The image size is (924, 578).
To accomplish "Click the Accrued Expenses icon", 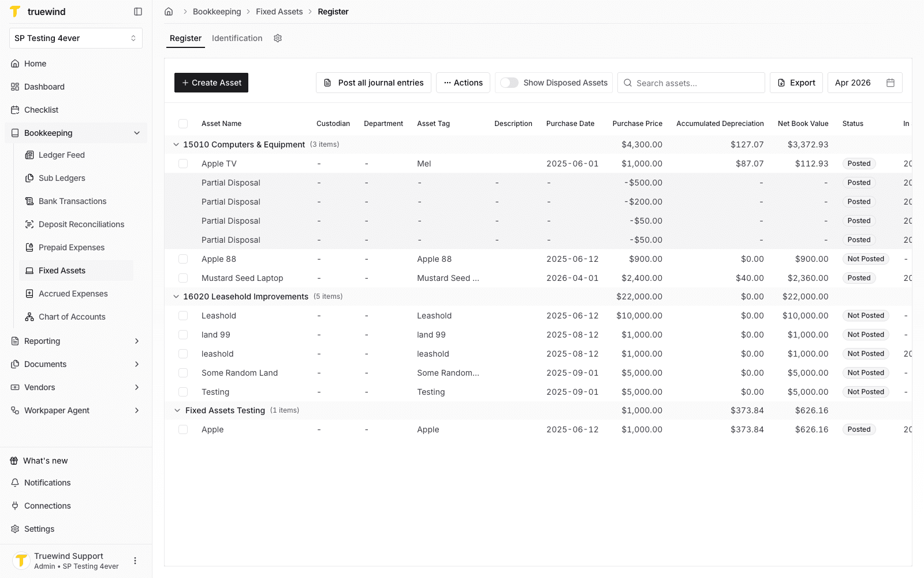I will 29,294.
